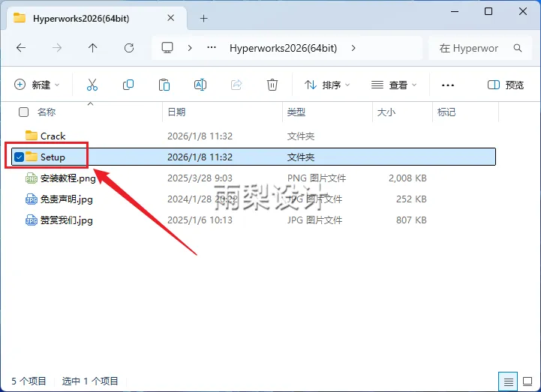Click 文件夹 type of Crack row
Image resolution: width=541 pixels, height=392 pixels.
click(301, 136)
